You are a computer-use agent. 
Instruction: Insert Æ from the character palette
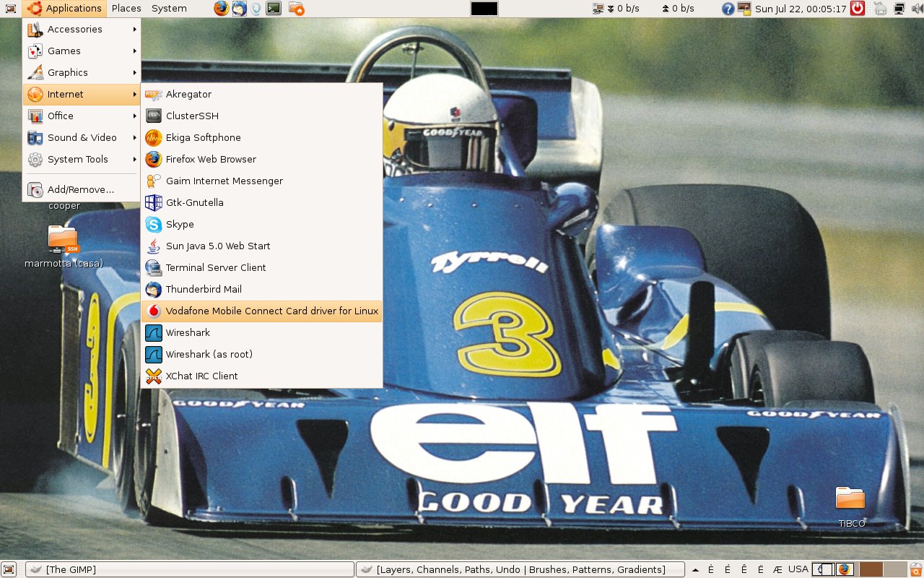[777, 569]
